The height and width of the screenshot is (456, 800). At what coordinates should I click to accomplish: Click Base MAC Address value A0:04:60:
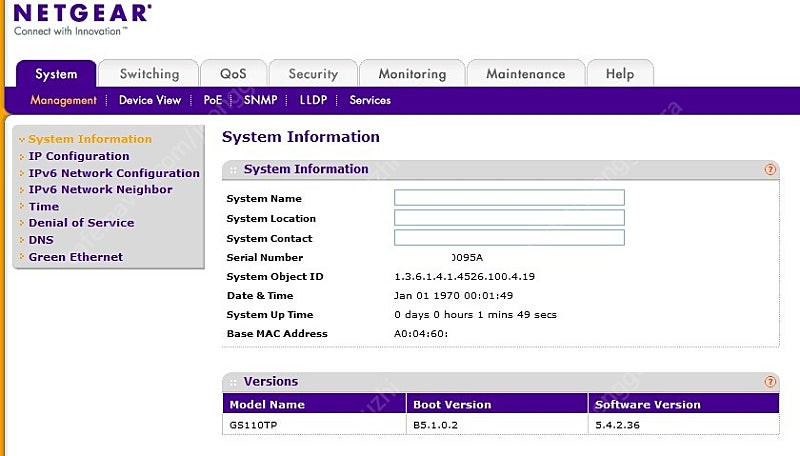421,334
